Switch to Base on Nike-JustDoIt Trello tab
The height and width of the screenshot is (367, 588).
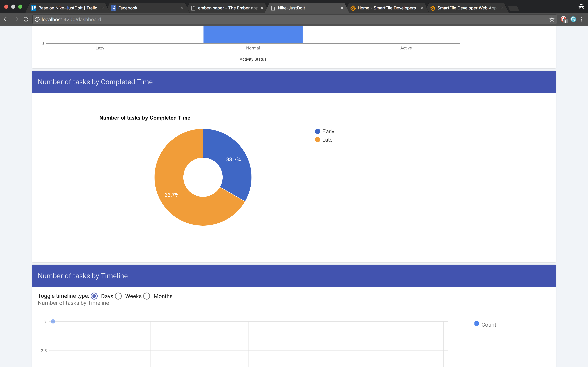pyautogui.click(x=68, y=8)
